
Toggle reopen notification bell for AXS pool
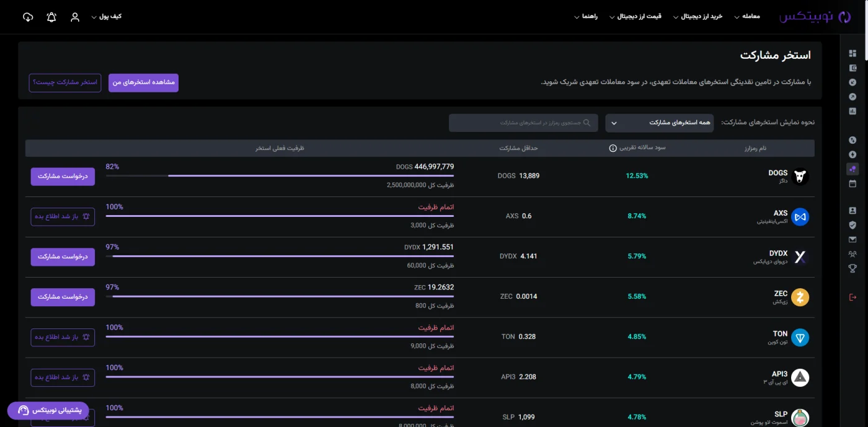(x=63, y=217)
